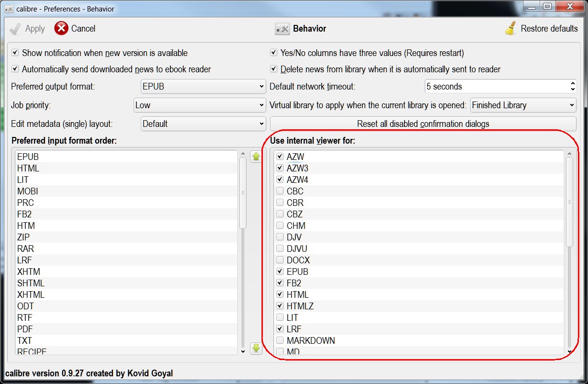Open Job priority dropdown showing Low
Screen dimensions: 588x384
(200, 105)
